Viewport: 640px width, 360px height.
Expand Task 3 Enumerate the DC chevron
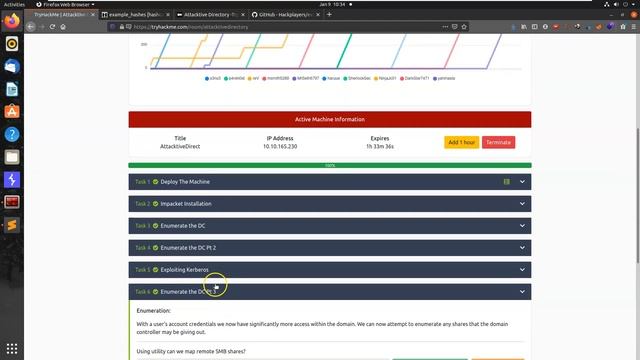tap(522, 226)
